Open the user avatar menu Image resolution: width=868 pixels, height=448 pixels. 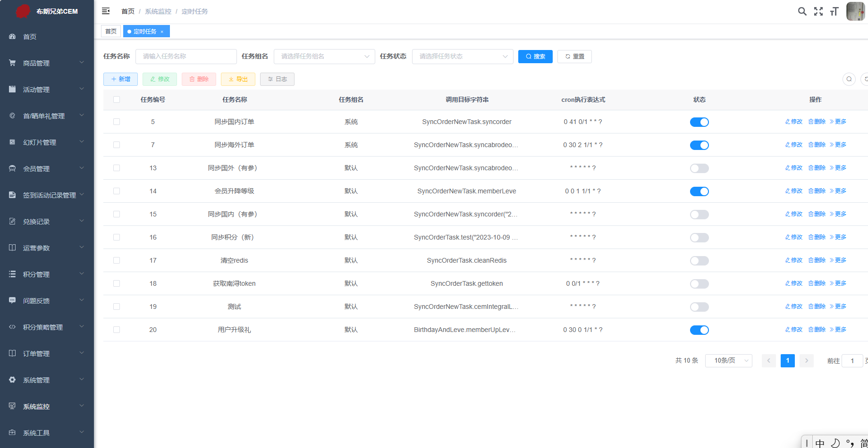pyautogui.click(x=855, y=11)
